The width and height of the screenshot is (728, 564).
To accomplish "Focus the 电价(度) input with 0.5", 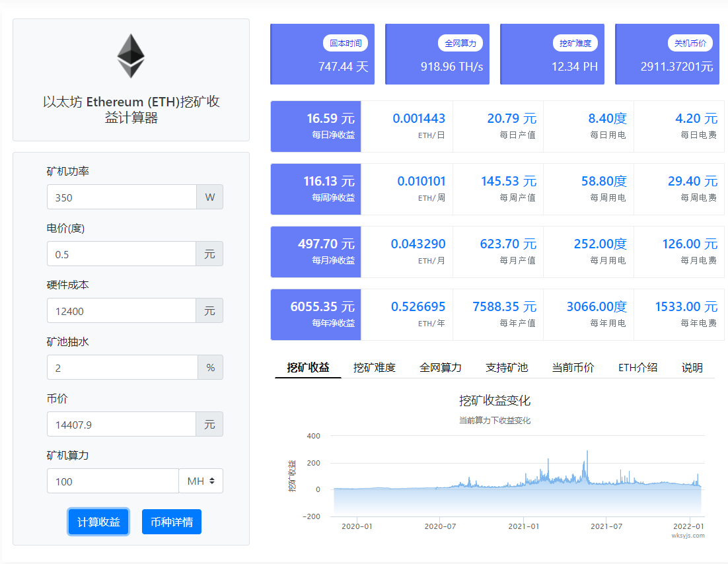I will pyautogui.click(x=121, y=254).
